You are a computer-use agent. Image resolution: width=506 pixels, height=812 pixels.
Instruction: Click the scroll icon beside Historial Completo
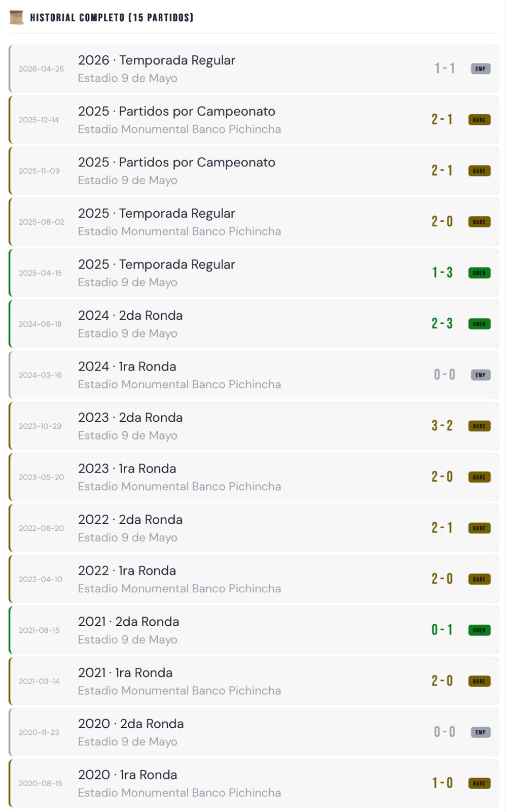[17, 17]
